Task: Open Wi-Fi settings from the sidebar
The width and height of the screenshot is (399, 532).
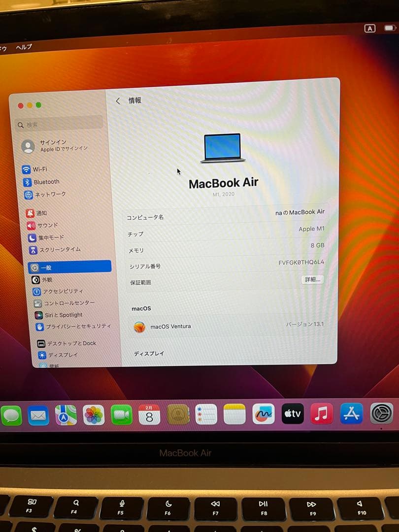Action: point(39,169)
